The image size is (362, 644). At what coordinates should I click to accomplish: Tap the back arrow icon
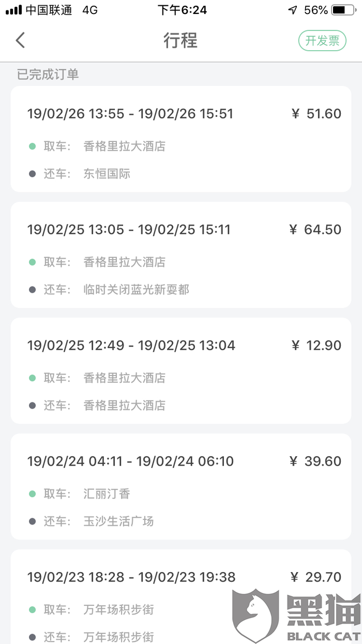pyautogui.click(x=20, y=40)
